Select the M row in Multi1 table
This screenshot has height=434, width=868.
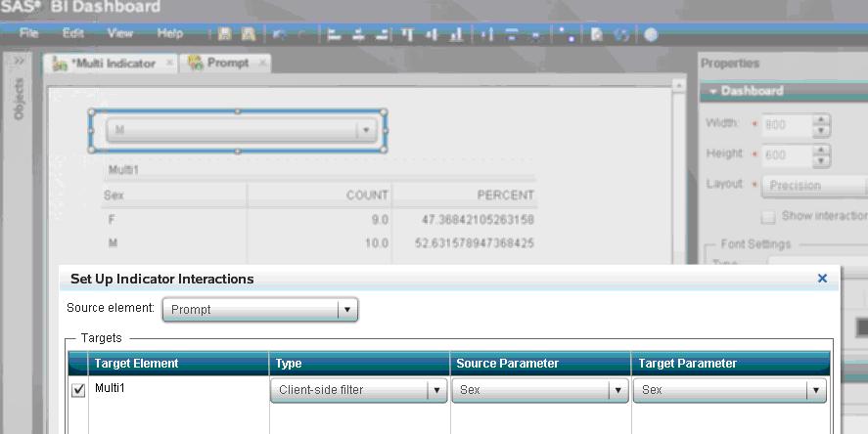tap(318, 242)
